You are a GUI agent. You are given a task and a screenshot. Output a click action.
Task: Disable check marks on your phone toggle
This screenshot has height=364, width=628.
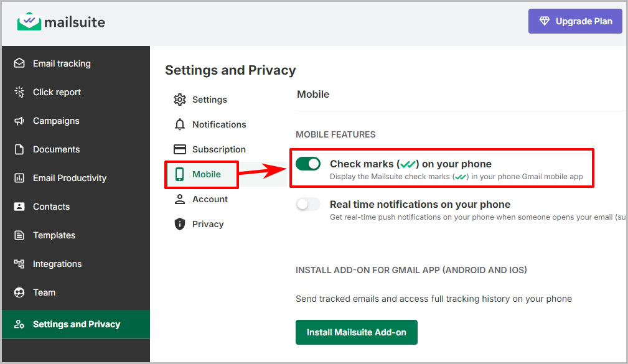pyautogui.click(x=308, y=164)
